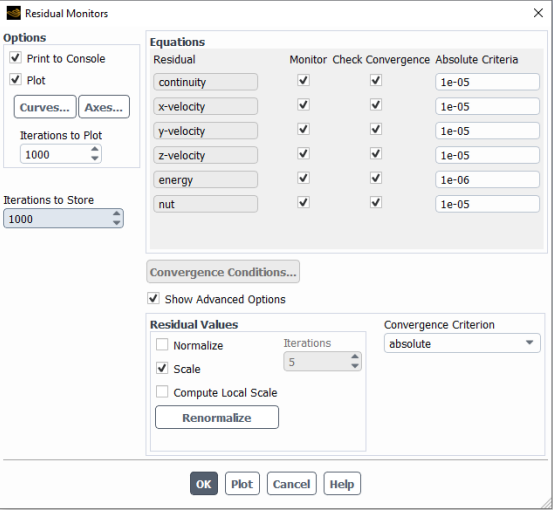
Task: Edit x-velocity Absolute Criteria value
Action: click(487, 106)
